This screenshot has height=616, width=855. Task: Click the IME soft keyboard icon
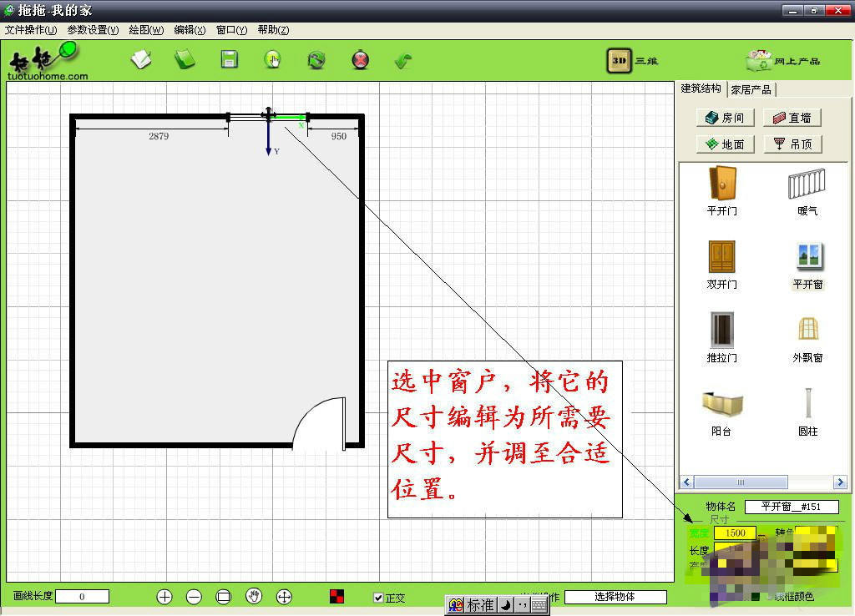[539, 605]
